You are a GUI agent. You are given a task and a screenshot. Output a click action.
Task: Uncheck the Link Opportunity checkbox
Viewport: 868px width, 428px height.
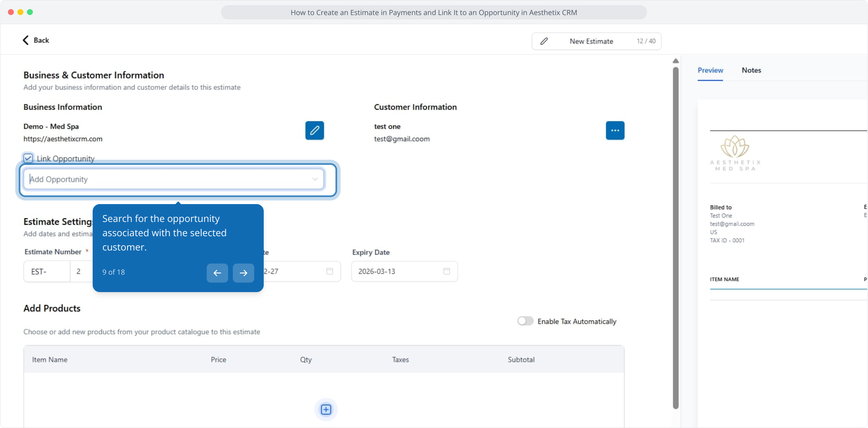tap(28, 159)
